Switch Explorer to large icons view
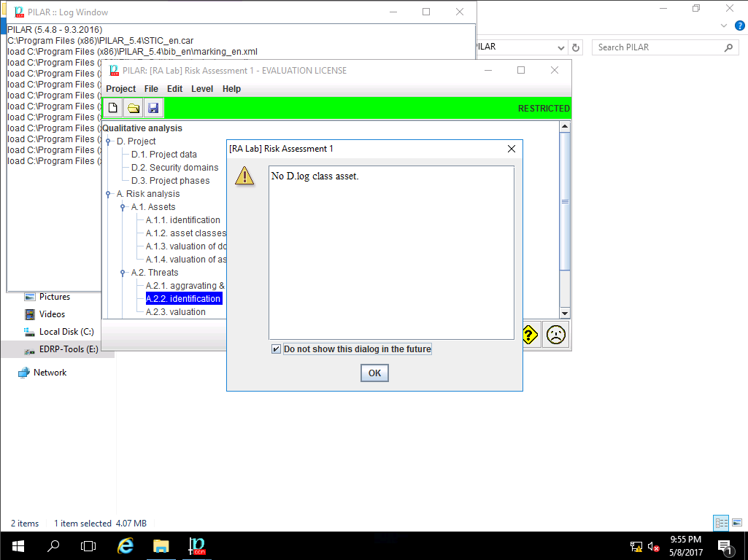The image size is (748, 560). point(737,523)
